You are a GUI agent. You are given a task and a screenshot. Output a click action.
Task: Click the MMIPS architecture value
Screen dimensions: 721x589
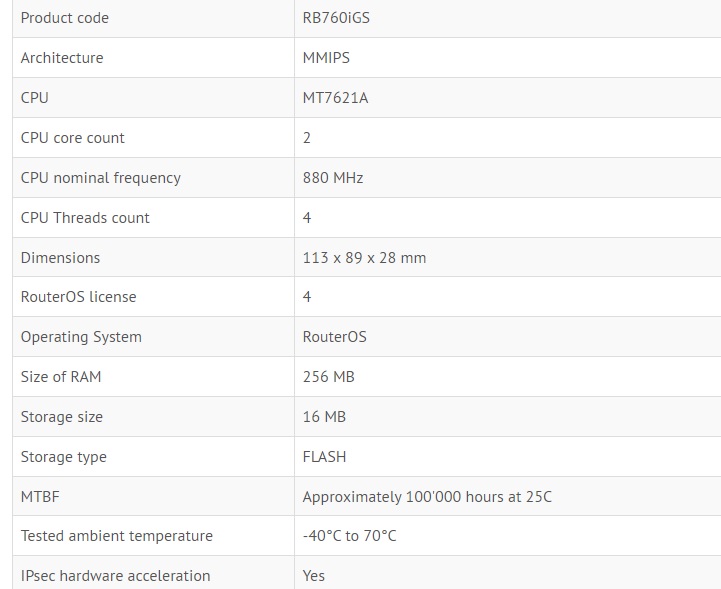click(326, 58)
